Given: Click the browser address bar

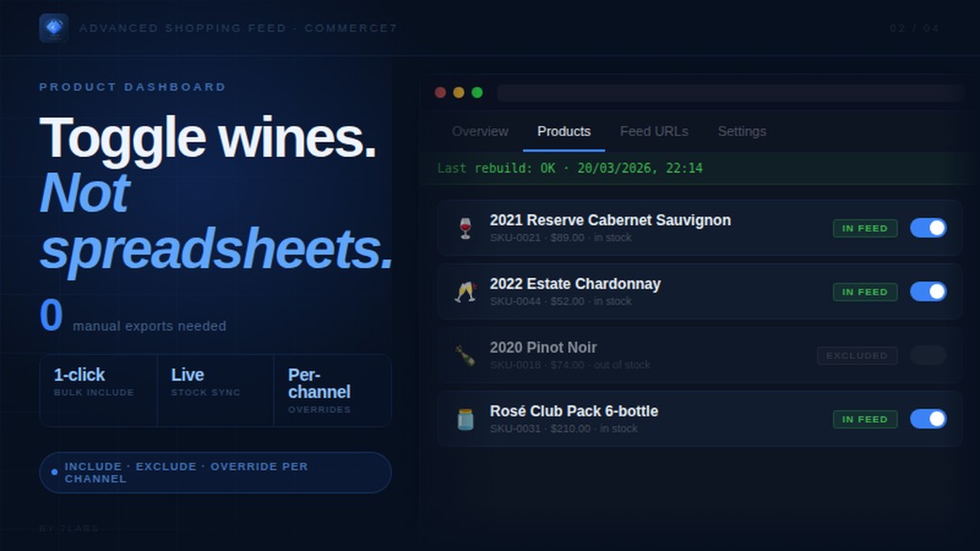Looking at the screenshot, I should click(729, 93).
